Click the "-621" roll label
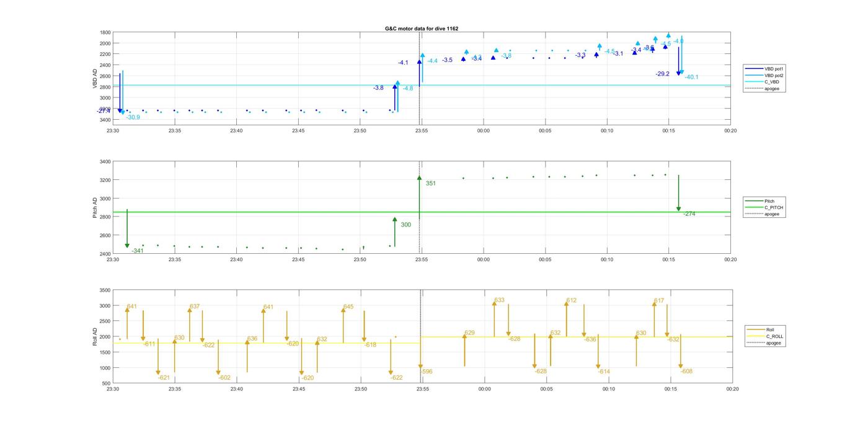 tap(164, 378)
